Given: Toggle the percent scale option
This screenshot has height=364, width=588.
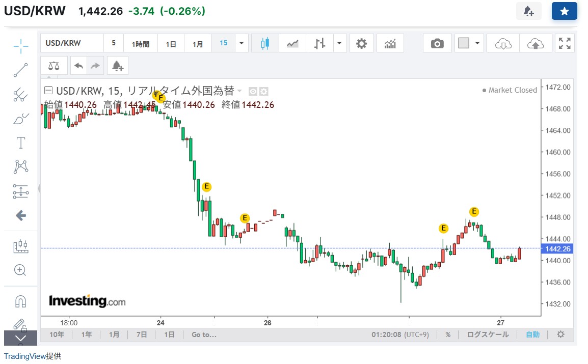Looking at the screenshot, I should (x=448, y=334).
